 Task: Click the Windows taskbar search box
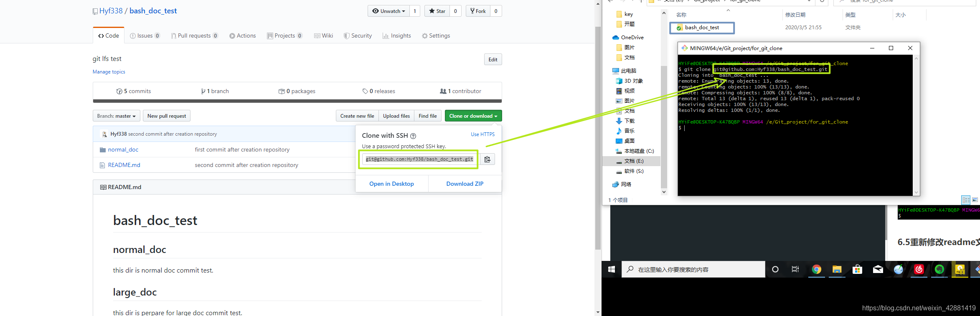(693, 269)
